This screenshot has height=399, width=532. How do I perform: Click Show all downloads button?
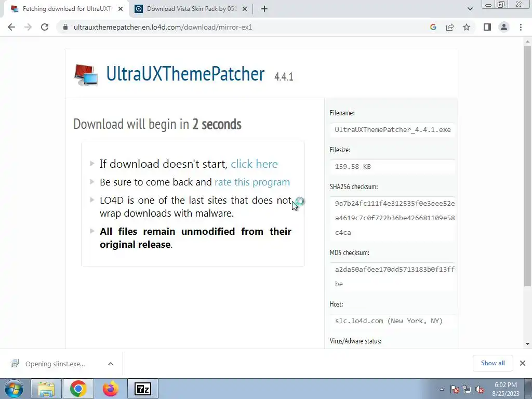coord(493,363)
